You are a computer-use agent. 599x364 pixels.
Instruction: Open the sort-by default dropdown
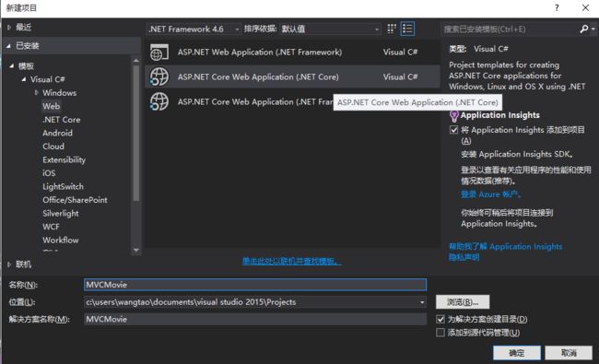(331, 29)
